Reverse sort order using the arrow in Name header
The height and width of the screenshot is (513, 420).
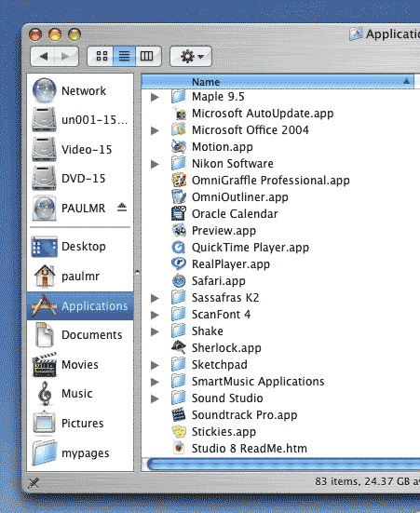point(406,81)
